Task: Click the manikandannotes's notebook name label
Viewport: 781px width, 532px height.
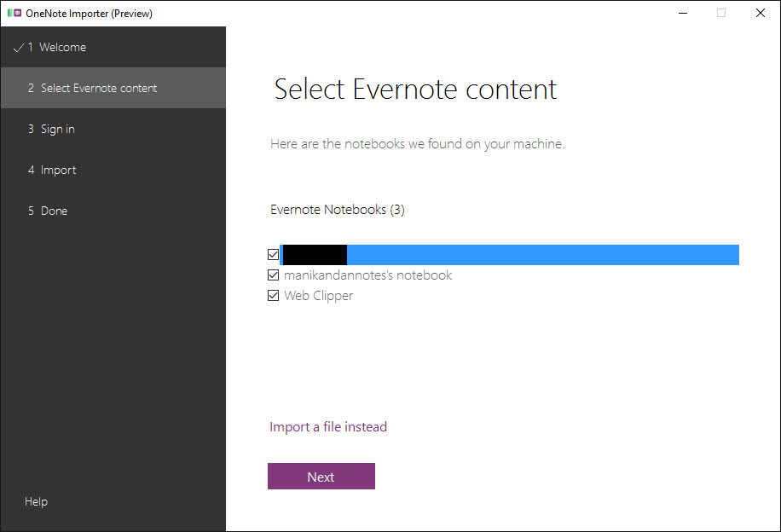Action: [367, 275]
